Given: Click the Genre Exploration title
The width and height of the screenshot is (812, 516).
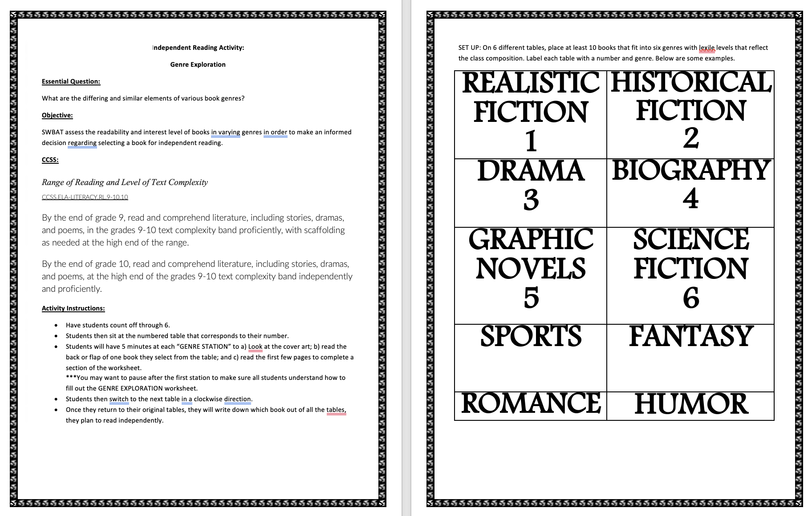Looking at the screenshot, I should click(x=197, y=64).
